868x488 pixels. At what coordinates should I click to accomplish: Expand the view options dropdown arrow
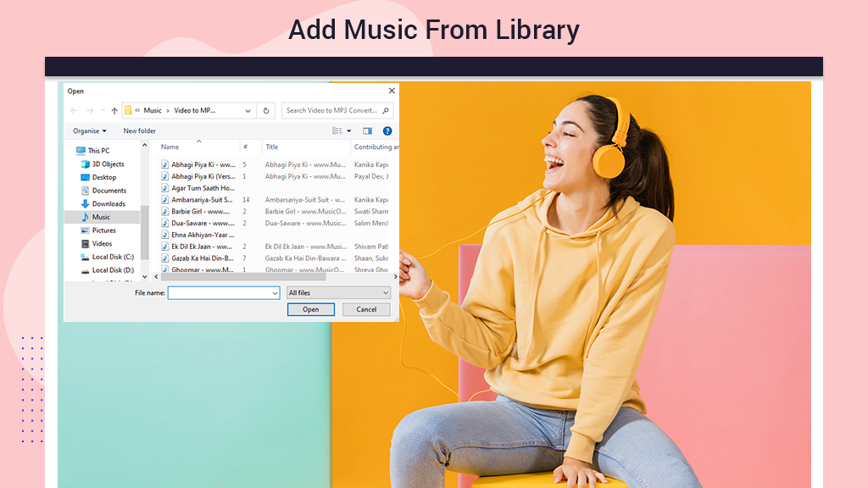tap(348, 131)
